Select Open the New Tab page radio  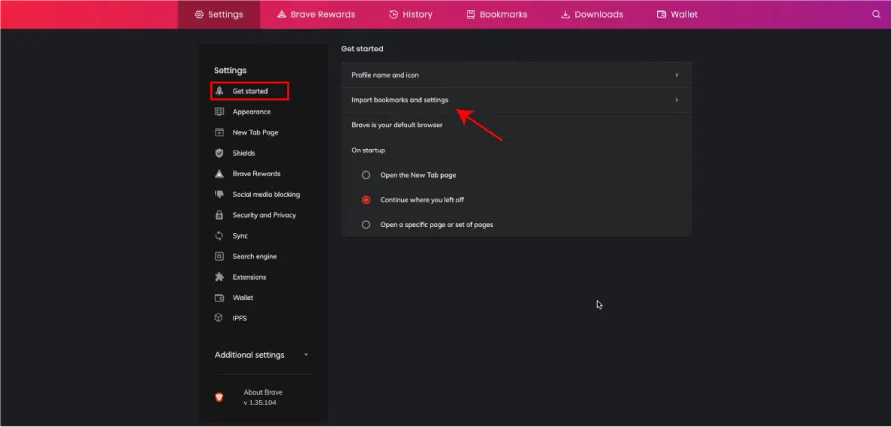pos(366,175)
